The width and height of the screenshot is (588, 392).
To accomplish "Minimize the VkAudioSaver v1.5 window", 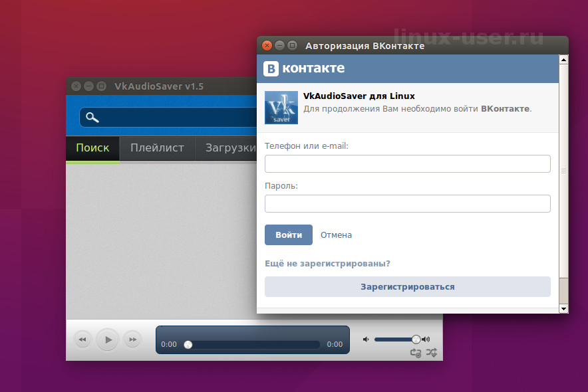I will click(88, 86).
